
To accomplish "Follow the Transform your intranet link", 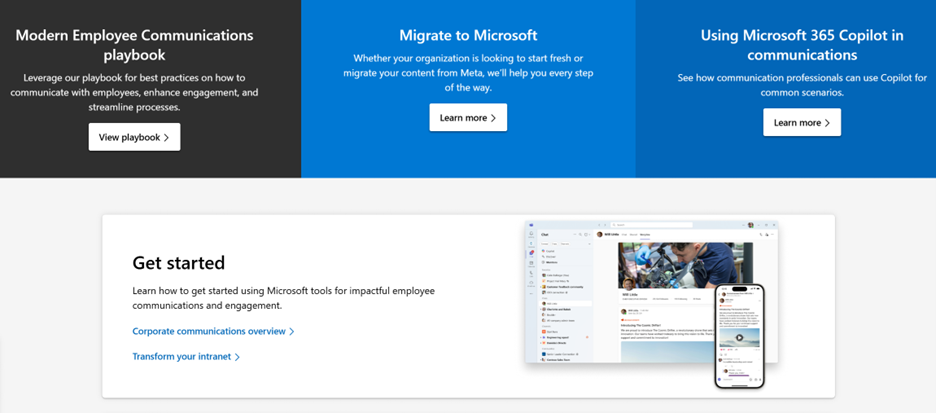I will tap(186, 357).
